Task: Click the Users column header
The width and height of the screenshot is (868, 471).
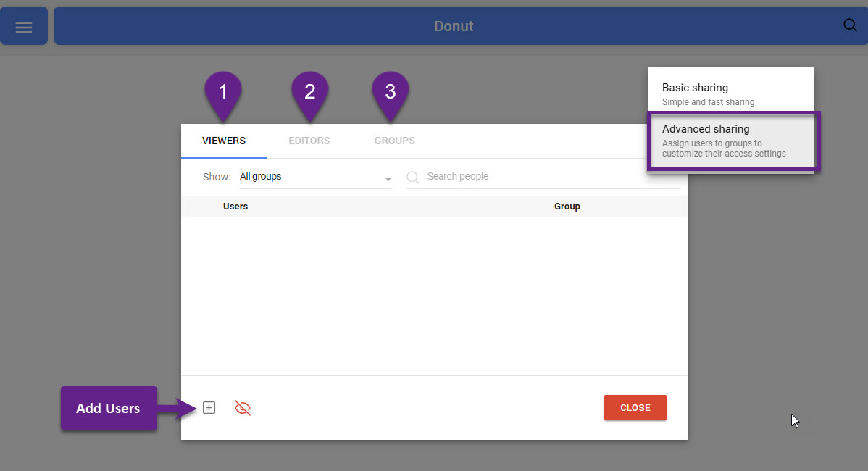Action: (235, 207)
